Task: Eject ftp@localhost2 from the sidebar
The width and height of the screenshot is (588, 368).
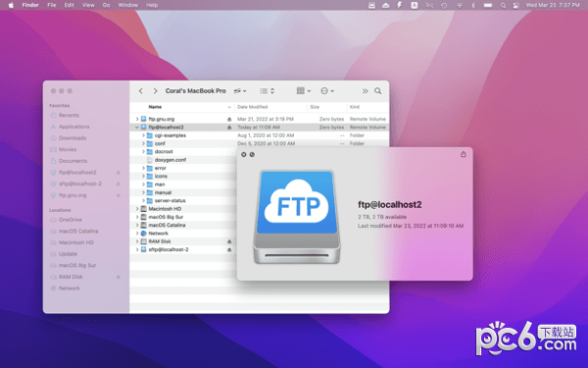Action: 119,173
